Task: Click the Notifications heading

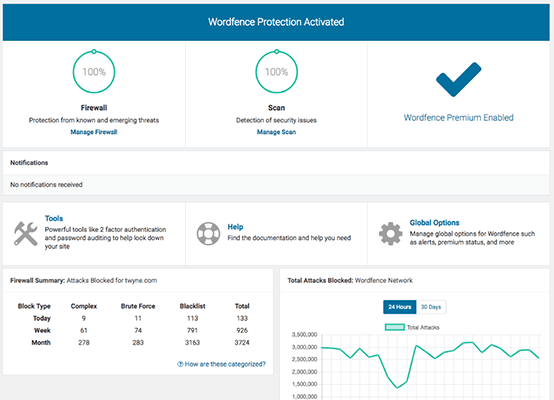Action: point(29,163)
